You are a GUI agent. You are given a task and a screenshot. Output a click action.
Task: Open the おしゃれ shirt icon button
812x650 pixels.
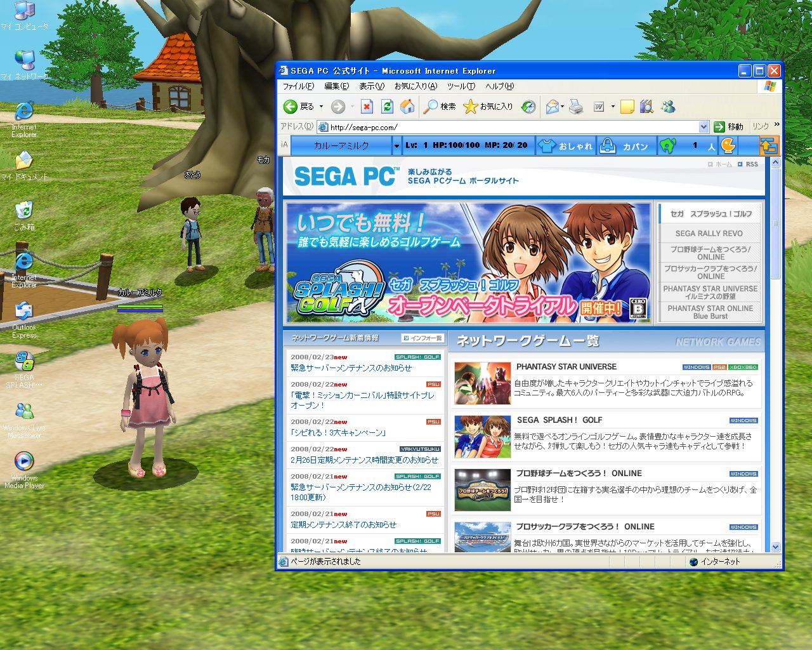coord(565,146)
